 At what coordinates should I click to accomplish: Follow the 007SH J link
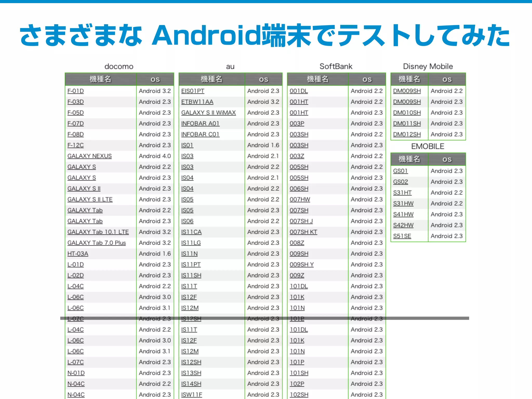(x=301, y=221)
